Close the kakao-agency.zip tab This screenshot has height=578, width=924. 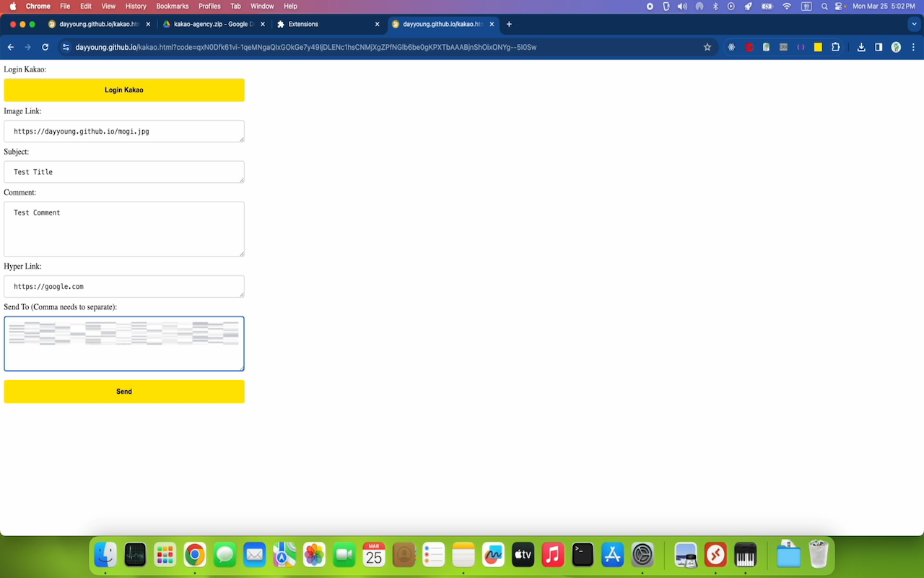click(262, 24)
